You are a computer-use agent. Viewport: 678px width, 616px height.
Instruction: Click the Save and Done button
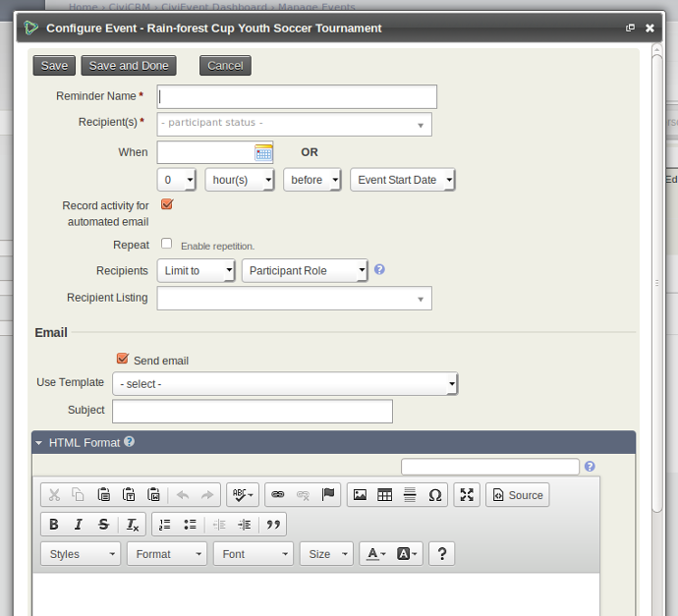click(129, 66)
